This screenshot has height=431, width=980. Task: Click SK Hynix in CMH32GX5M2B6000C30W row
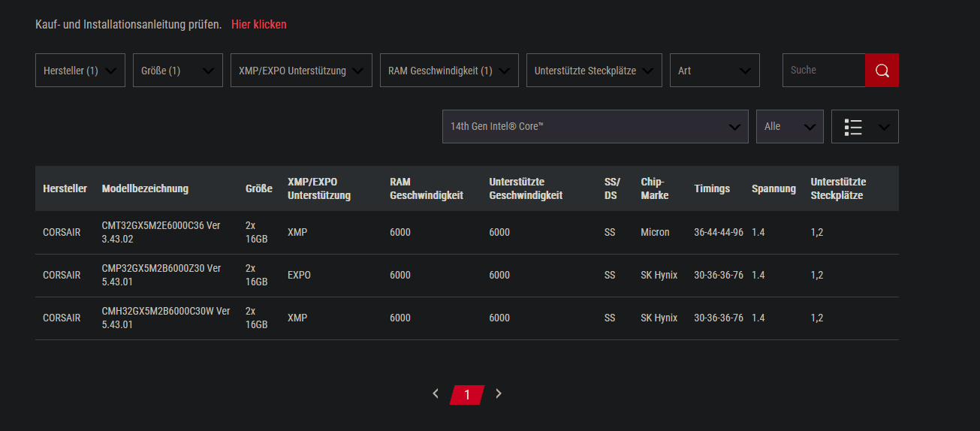point(659,318)
